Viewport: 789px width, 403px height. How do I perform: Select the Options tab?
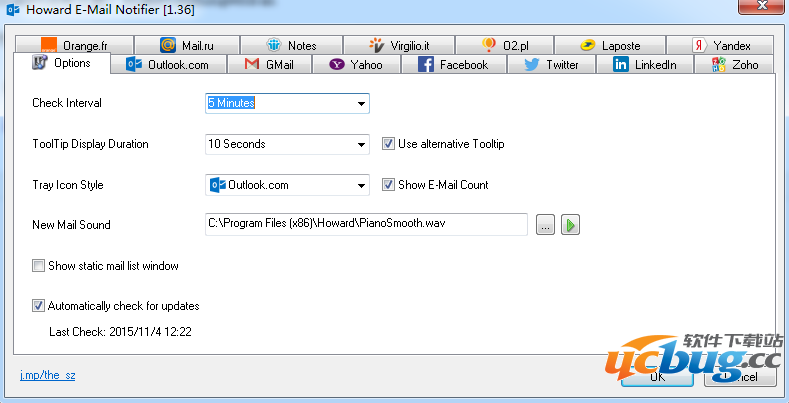point(62,63)
